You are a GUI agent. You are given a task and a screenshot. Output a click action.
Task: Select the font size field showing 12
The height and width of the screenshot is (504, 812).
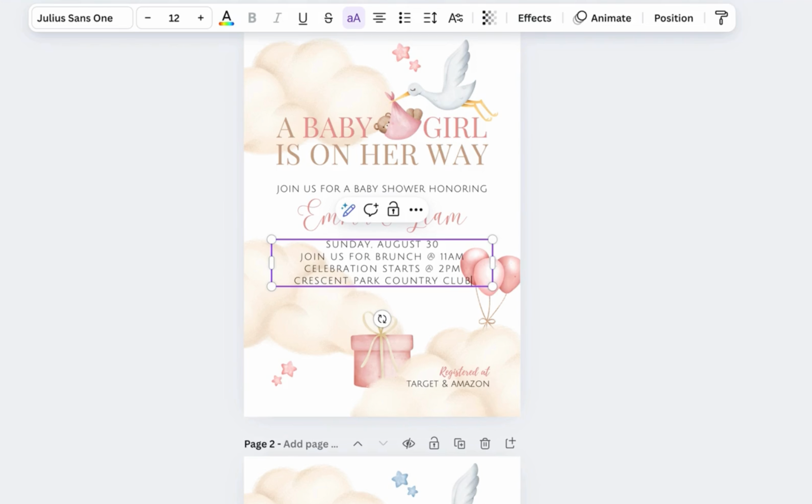point(174,18)
